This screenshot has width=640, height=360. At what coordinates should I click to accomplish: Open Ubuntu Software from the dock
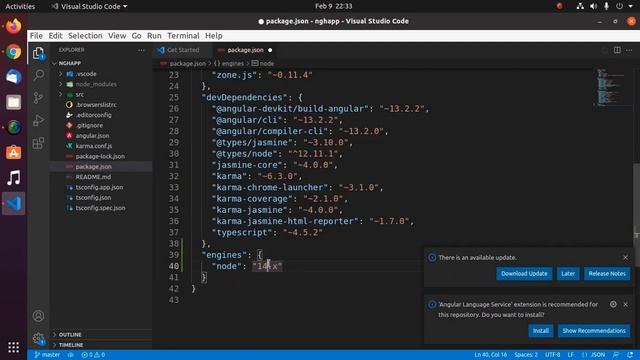13,153
